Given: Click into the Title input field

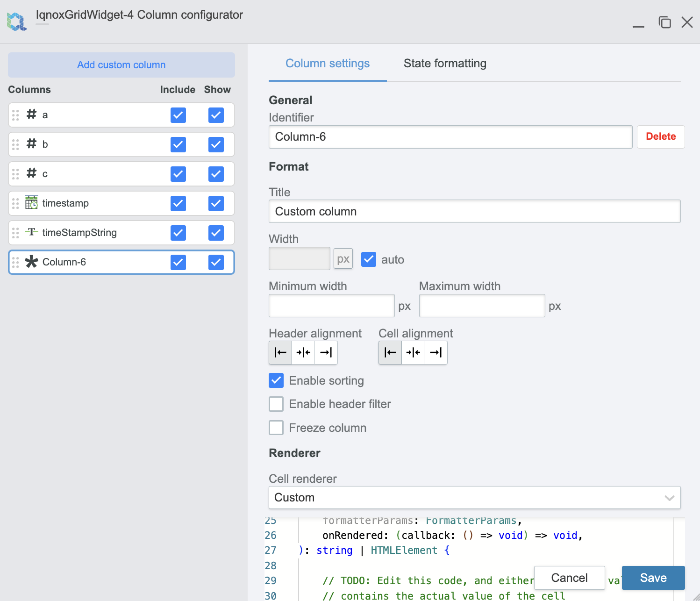Looking at the screenshot, I should click(x=474, y=212).
